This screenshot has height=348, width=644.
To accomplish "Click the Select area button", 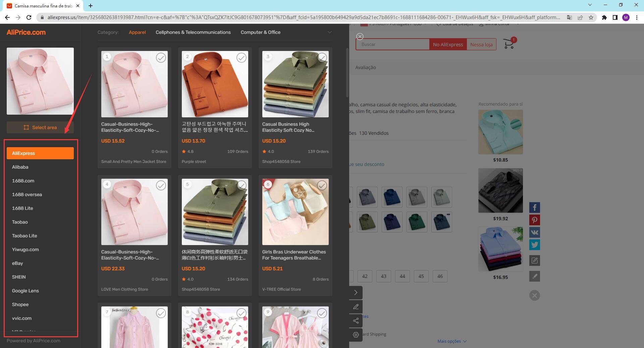I will tap(40, 127).
